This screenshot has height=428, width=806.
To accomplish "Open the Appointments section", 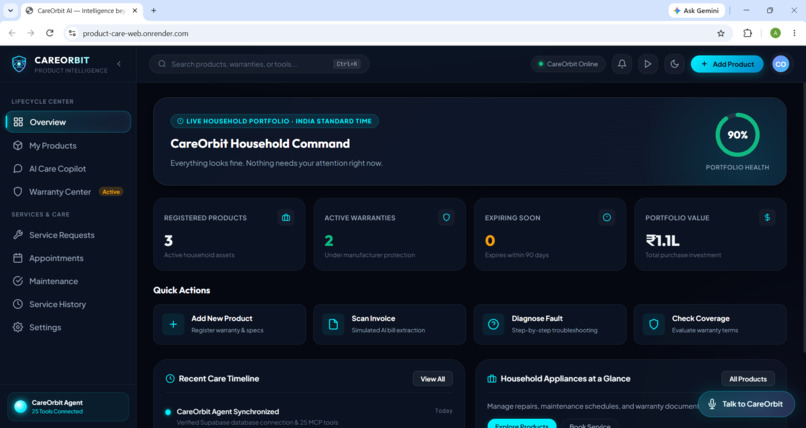I will 68,258.
